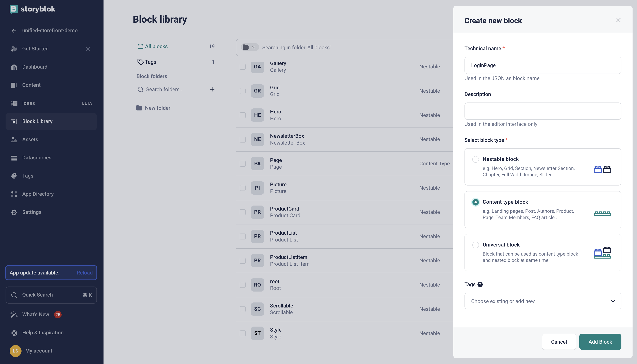Click the Universal block bricks icon
637x364 pixels.
(602, 252)
